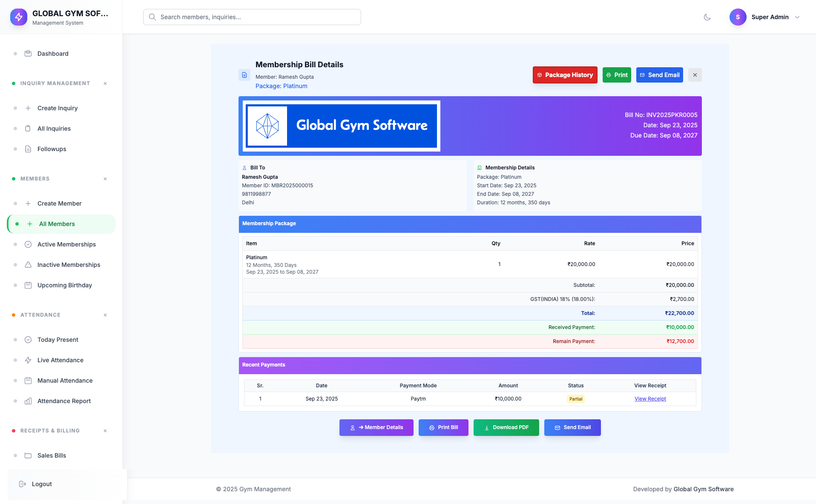The image size is (816, 504).
Task: Click the Global Gym Software lightning logo
Action: pos(18,17)
